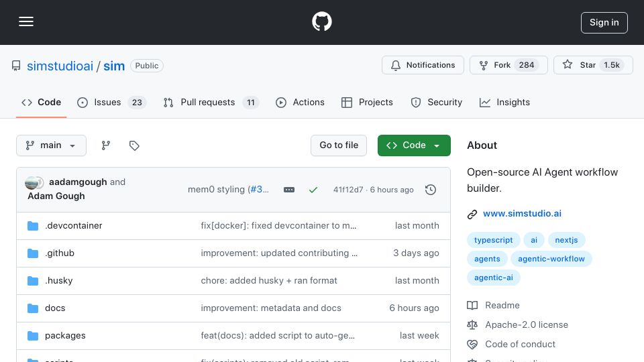This screenshot has width=644, height=362.
Task: Open the hamburger navigation menu
Action: [x=26, y=21]
